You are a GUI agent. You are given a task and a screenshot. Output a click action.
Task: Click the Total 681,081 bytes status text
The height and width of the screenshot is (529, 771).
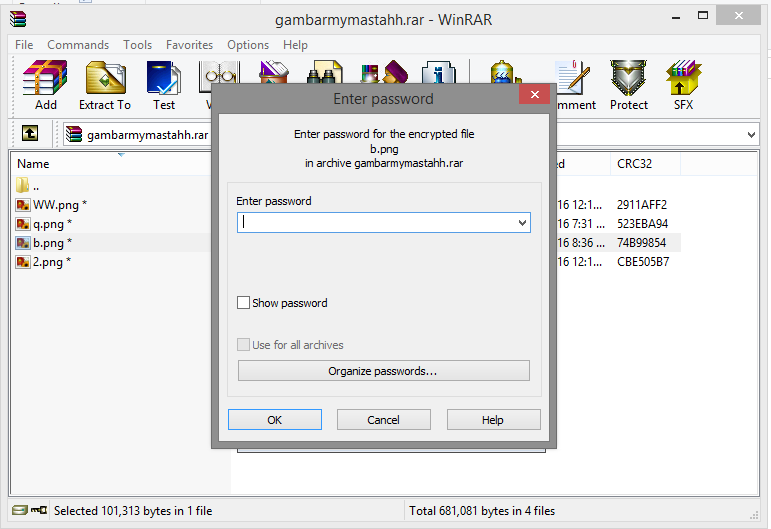(482, 511)
